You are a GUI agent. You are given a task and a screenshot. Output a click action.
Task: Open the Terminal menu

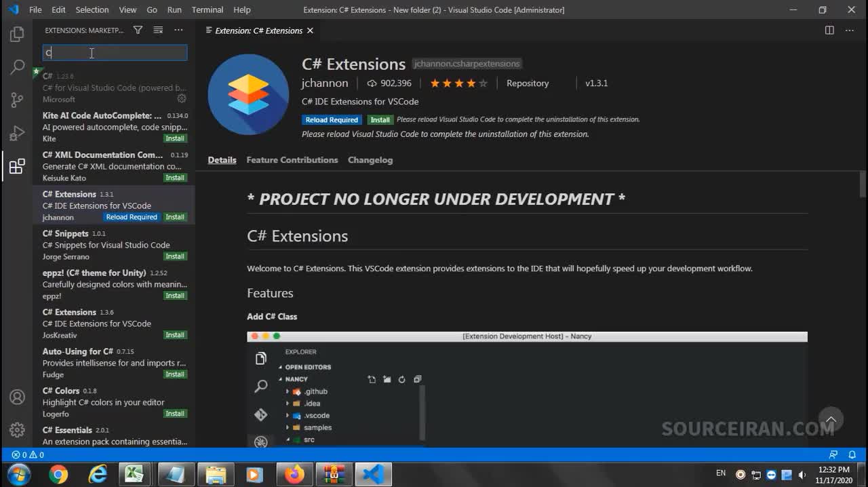pyautogui.click(x=208, y=9)
